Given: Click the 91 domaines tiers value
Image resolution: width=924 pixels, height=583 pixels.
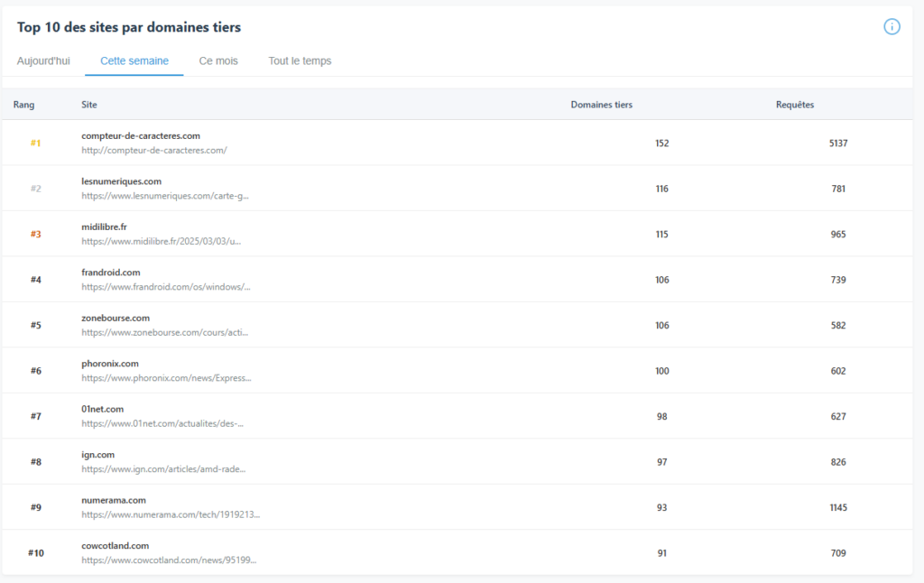Looking at the screenshot, I should pos(661,553).
